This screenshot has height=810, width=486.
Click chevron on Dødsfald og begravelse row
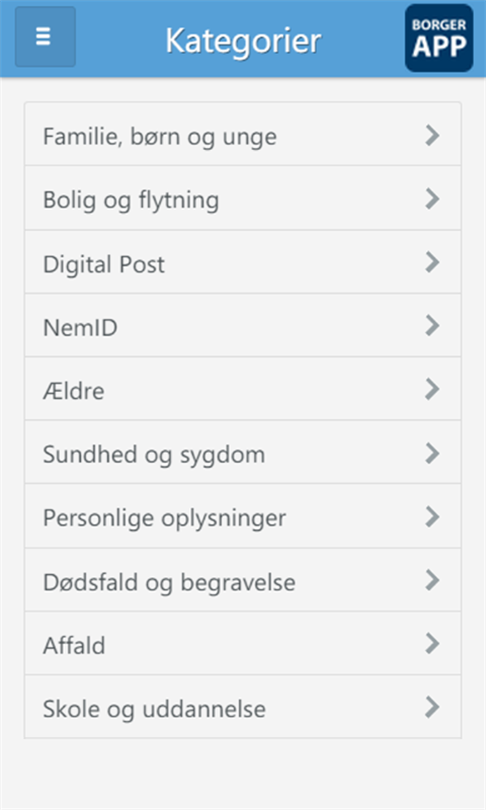pos(432,580)
